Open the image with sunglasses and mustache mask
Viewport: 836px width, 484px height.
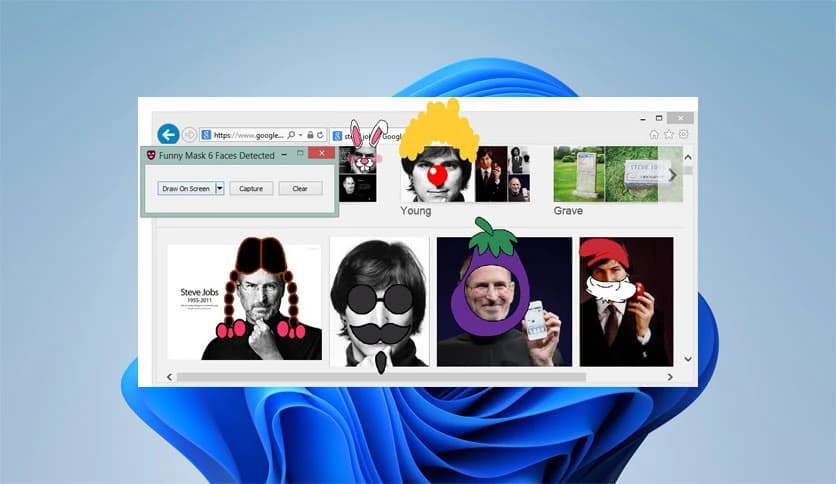click(380, 302)
